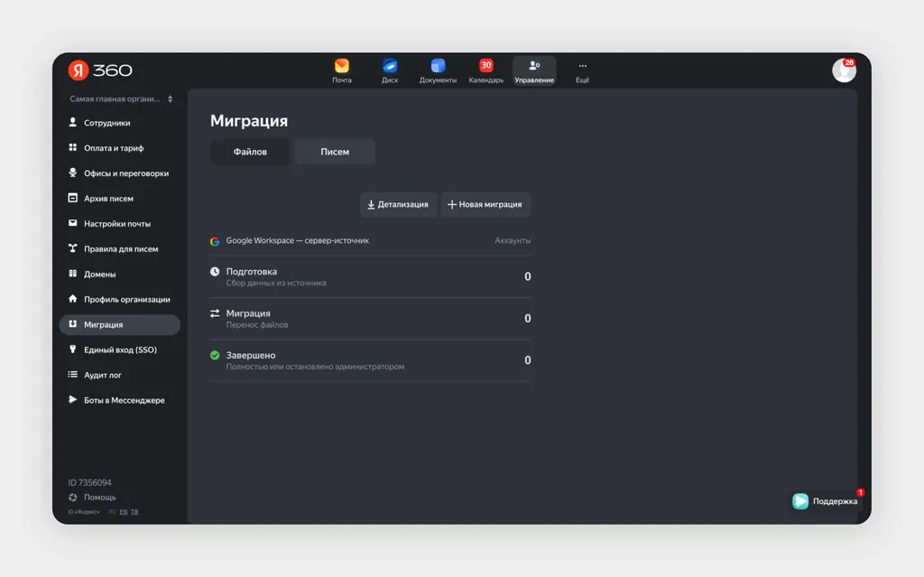
Task: Click the Боты в Мессенджере arrow icon
Action: tap(72, 399)
